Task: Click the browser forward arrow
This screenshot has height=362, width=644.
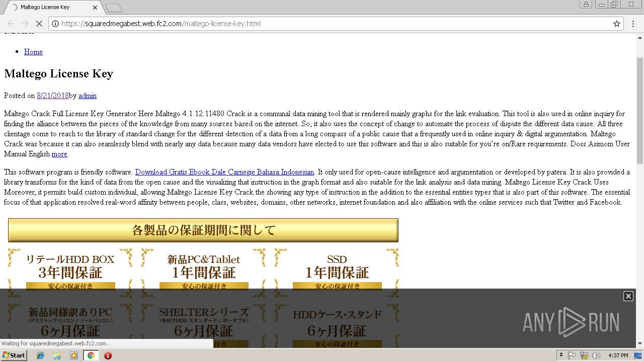Action: 25,24
